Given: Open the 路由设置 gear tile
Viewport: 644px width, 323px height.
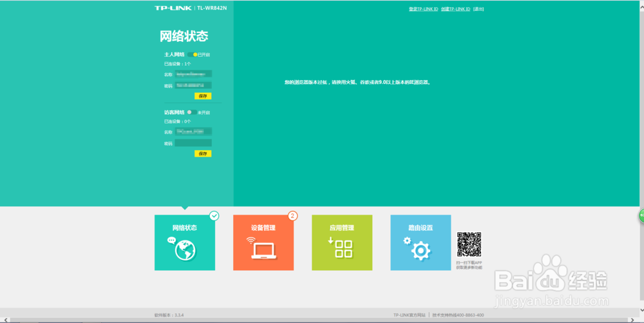Looking at the screenshot, I should coord(421,242).
